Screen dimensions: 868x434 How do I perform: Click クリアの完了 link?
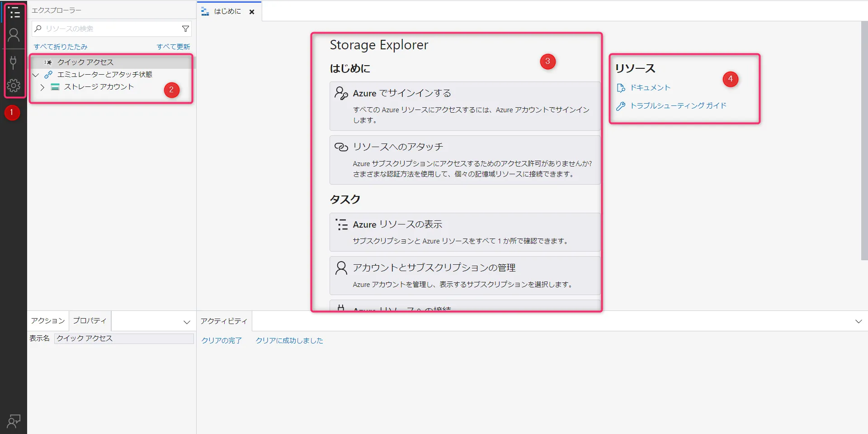pos(222,340)
